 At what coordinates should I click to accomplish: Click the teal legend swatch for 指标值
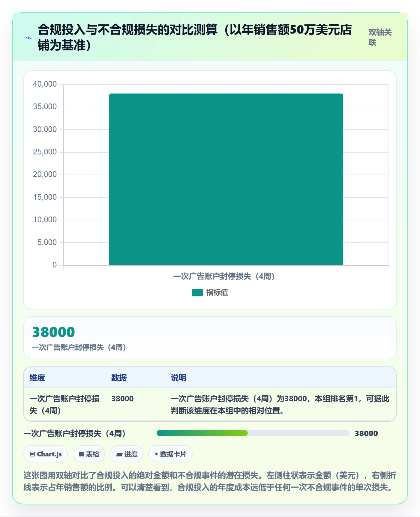(x=197, y=293)
